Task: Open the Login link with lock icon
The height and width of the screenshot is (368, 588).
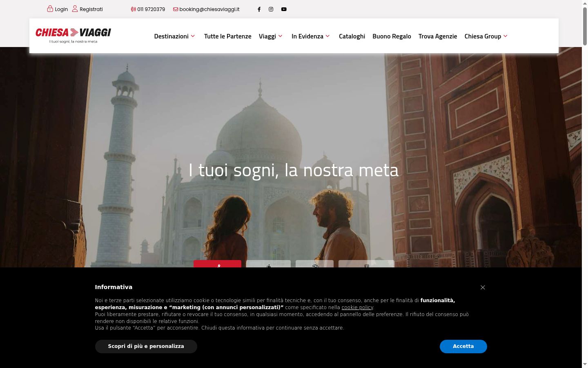Action: tap(58, 9)
